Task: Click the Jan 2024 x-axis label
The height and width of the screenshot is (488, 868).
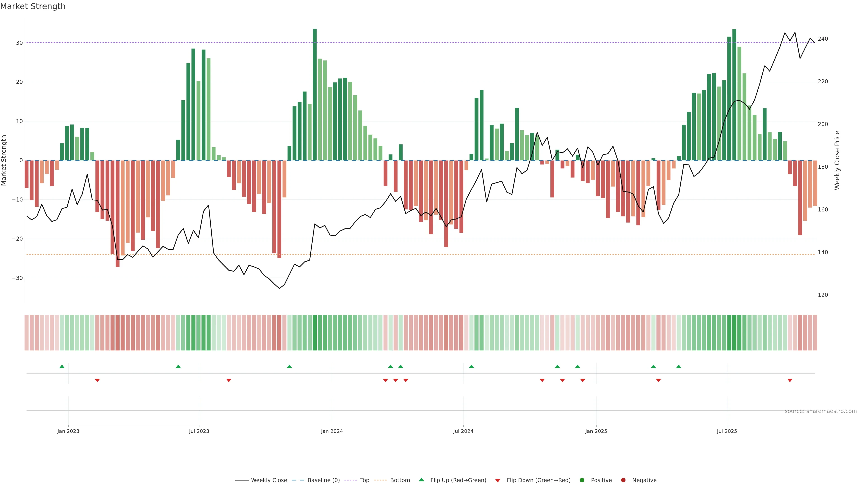Action: (332, 431)
